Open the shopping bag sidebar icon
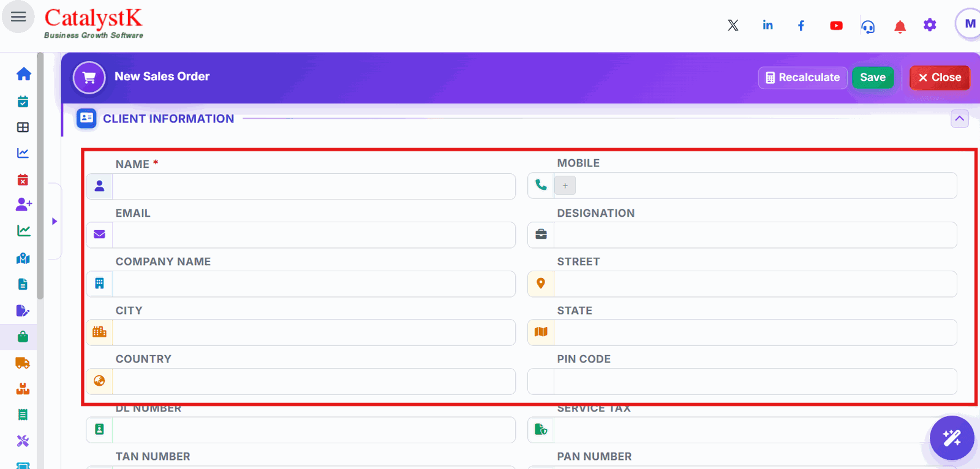Screen dimensions: 980x469 point(23,337)
